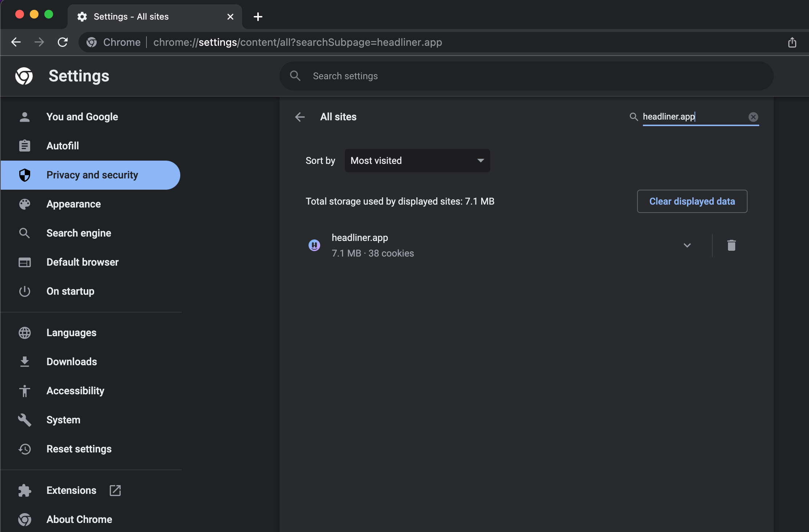Click the Autofill clipboard icon
Image resolution: width=809 pixels, height=532 pixels.
(25, 146)
